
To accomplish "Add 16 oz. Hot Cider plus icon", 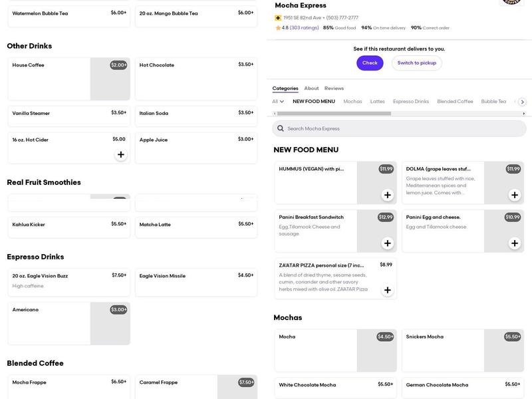I will click(x=120, y=155).
